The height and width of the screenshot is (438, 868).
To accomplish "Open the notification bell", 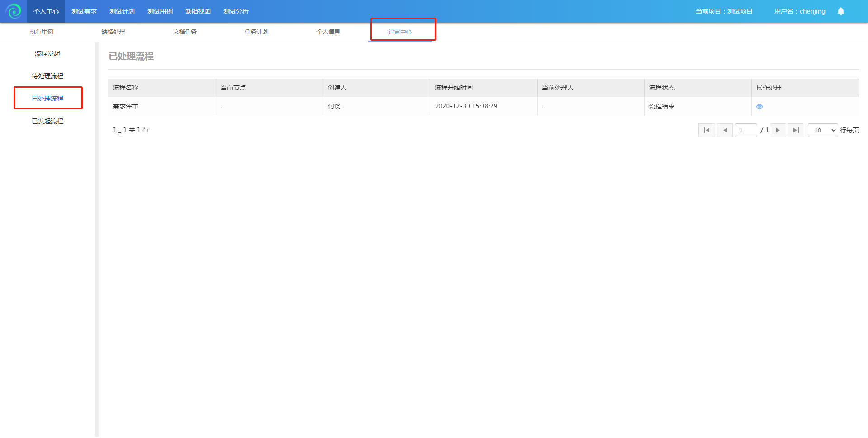I will (x=840, y=11).
